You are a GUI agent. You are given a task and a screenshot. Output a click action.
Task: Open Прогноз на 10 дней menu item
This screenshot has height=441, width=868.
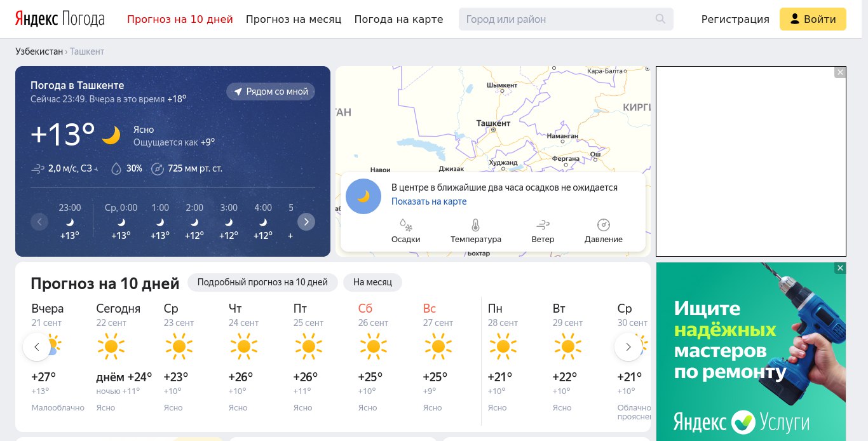click(180, 19)
